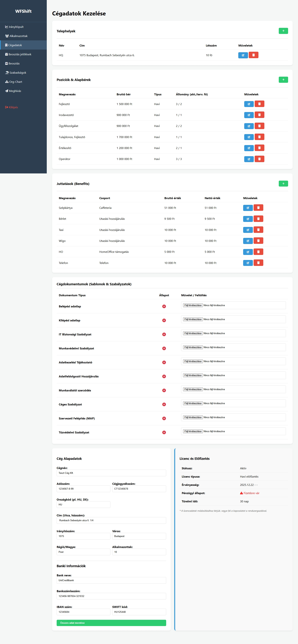Edit the Szépkártya benefit

click(x=248, y=208)
